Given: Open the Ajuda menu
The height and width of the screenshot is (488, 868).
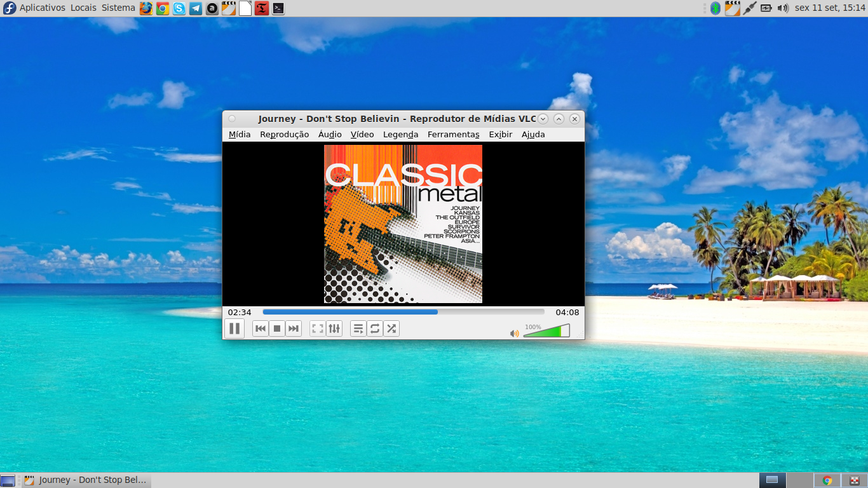Looking at the screenshot, I should 533,134.
